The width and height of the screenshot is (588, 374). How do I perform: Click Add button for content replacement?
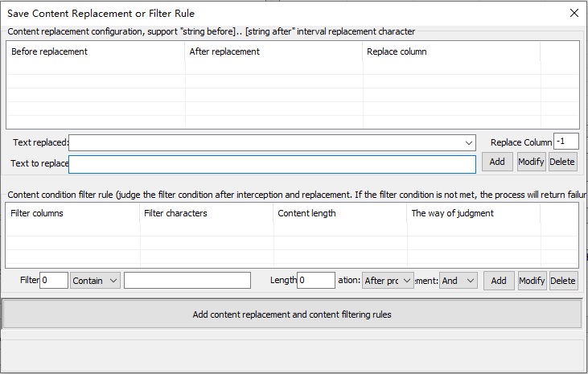(497, 162)
